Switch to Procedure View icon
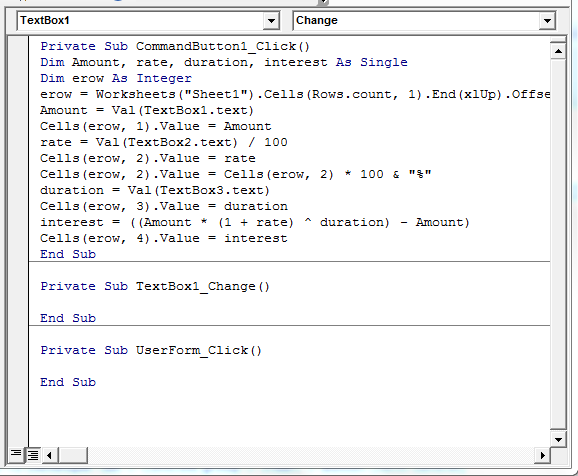The image size is (578, 476). click(16, 455)
